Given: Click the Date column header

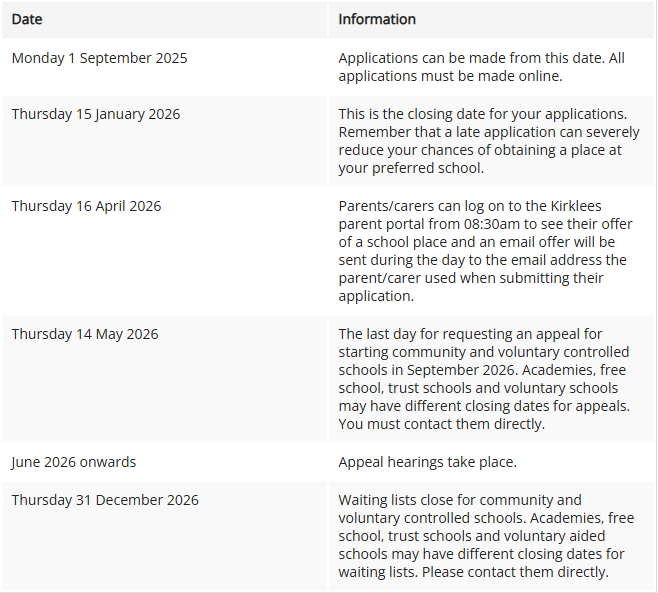Looking at the screenshot, I should click(x=164, y=20).
